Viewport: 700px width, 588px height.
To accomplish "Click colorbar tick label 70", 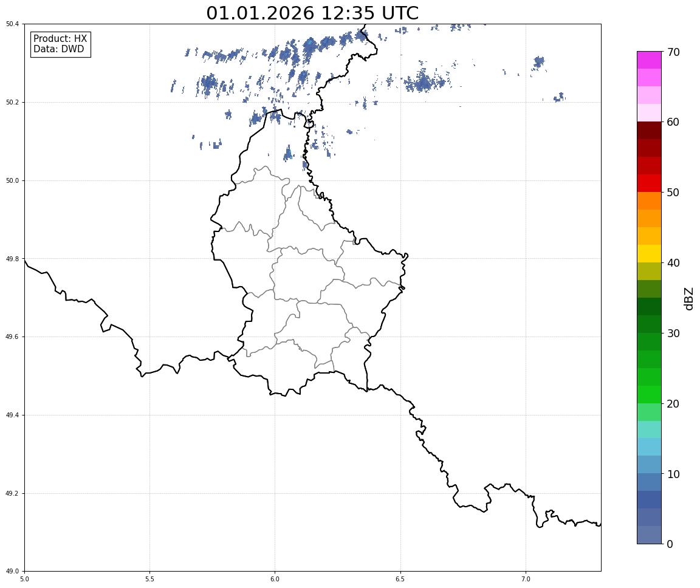I will point(673,52).
